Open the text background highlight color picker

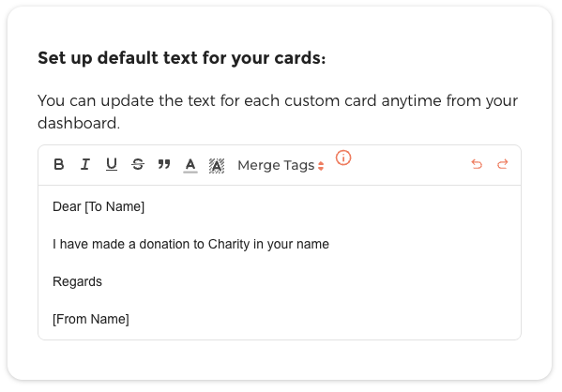[x=217, y=166]
